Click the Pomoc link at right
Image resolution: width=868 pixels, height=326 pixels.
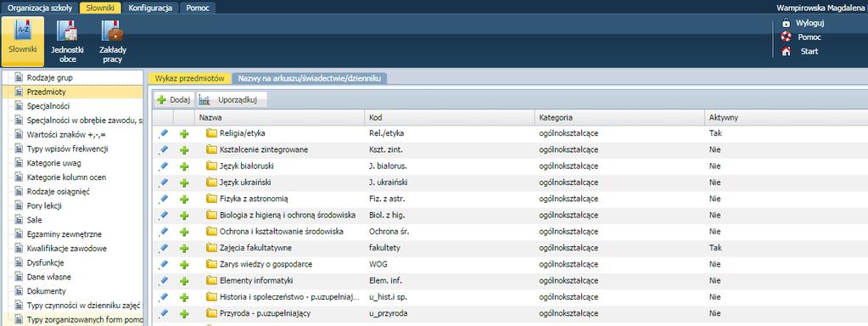(x=809, y=37)
